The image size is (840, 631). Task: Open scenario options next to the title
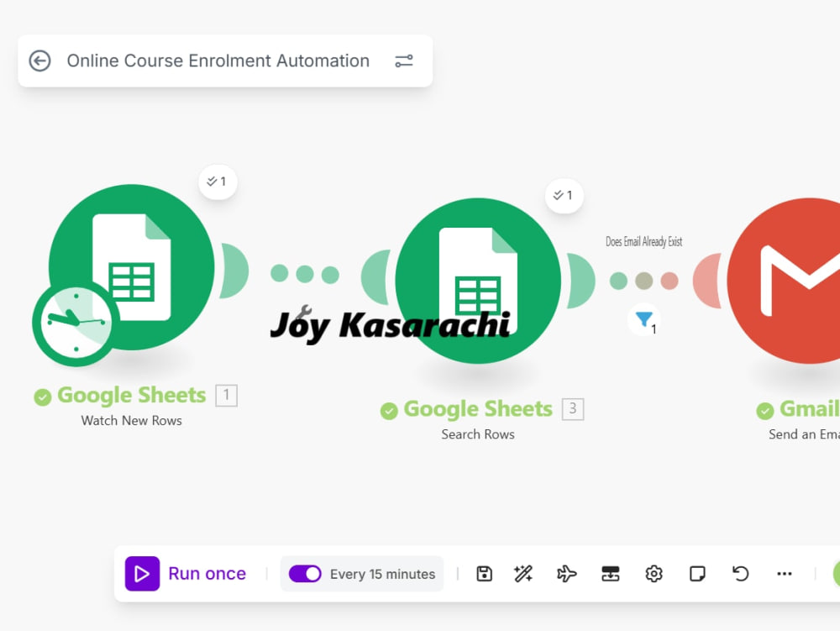click(404, 61)
